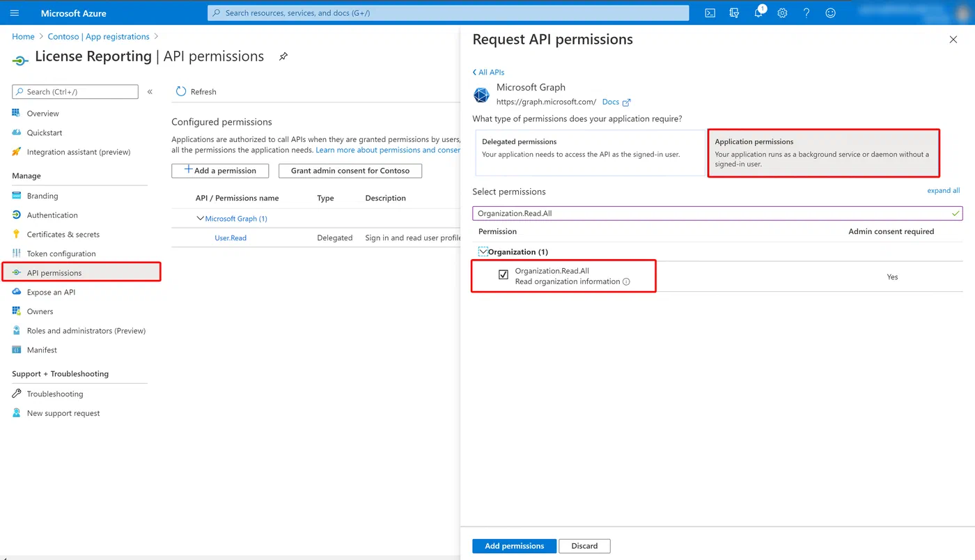
Task: Click the Refresh toolbar button label
Action: [x=203, y=91]
